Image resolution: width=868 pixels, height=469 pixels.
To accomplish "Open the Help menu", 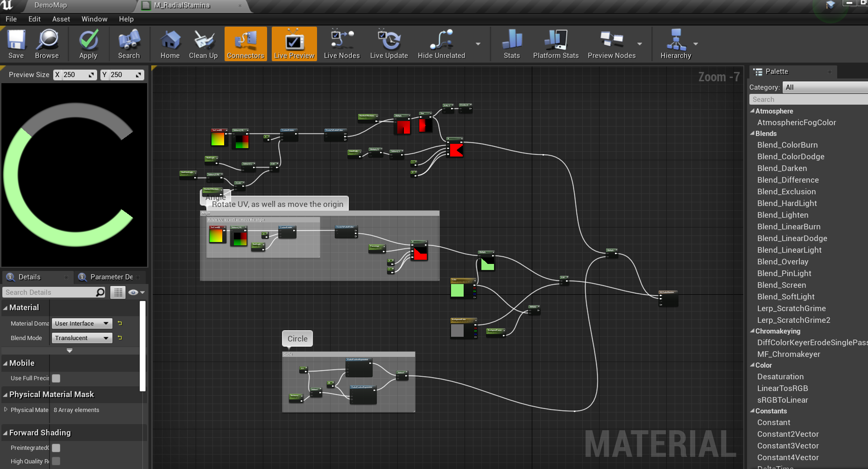I will [126, 19].
